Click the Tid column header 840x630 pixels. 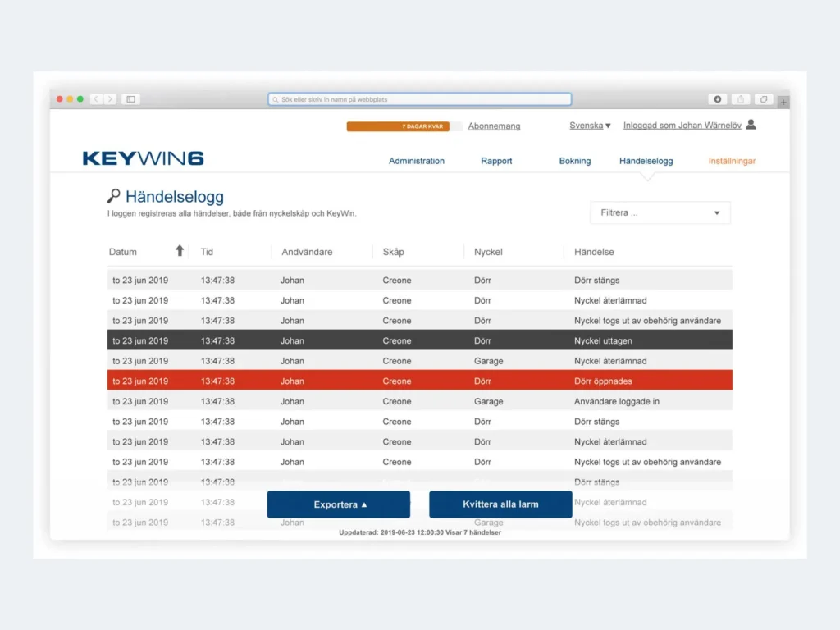coord(207,252)
